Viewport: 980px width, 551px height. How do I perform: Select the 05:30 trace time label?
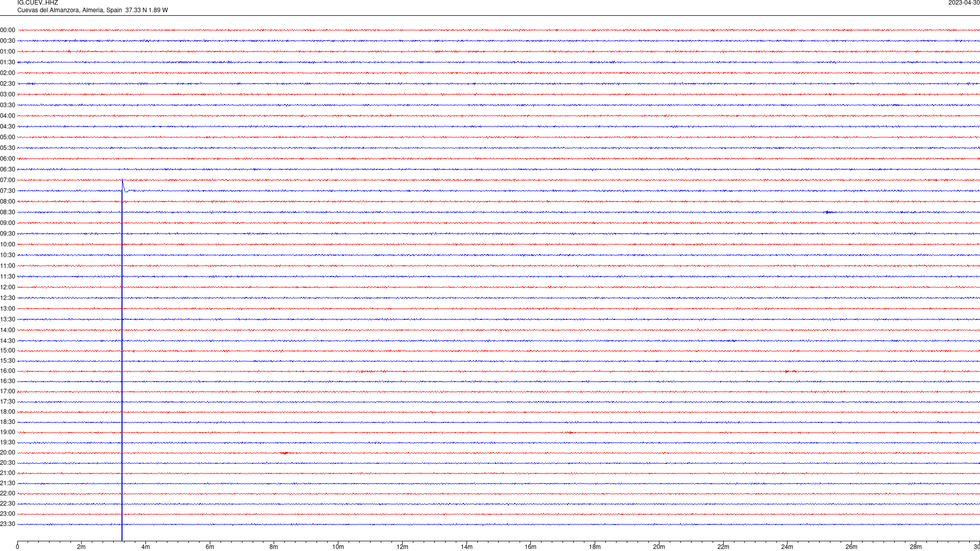(x=8, y=148)
